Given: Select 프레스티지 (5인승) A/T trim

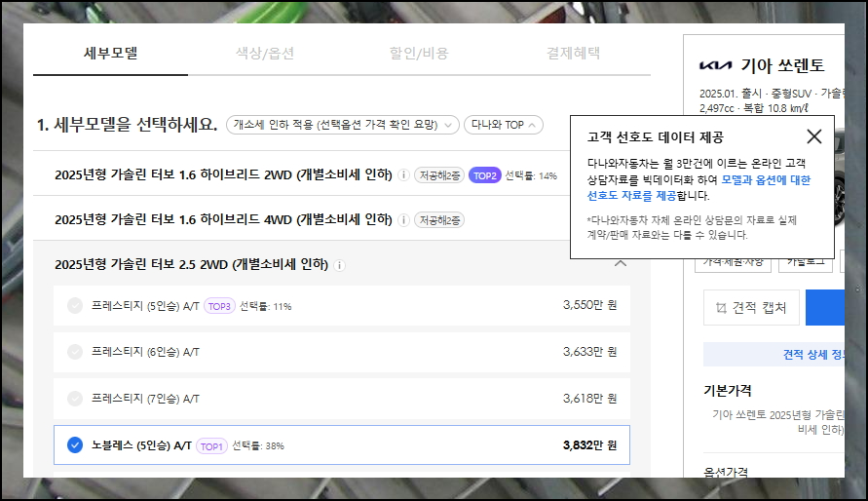Looking at the screenshot, I should click(342, 306).
